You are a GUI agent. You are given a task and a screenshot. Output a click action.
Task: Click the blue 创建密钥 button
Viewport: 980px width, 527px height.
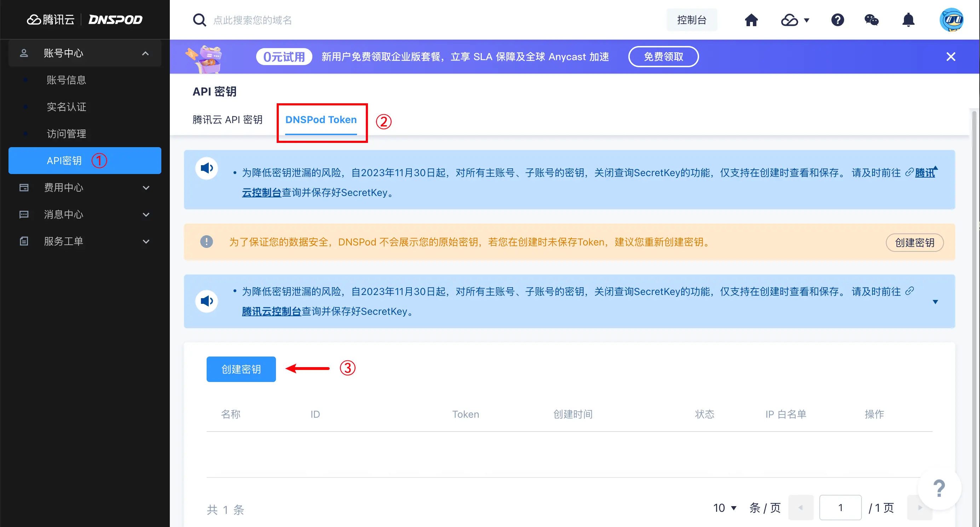(x=241, y=369)
